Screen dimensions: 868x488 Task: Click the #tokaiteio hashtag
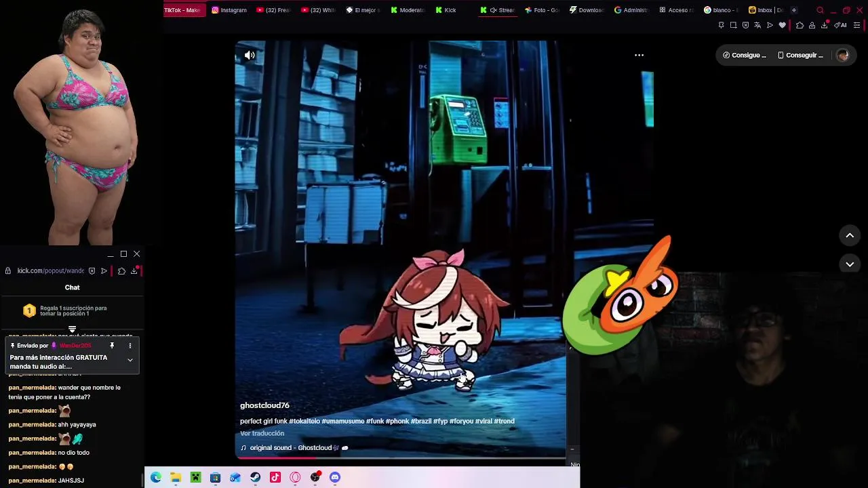coord(304,421)
